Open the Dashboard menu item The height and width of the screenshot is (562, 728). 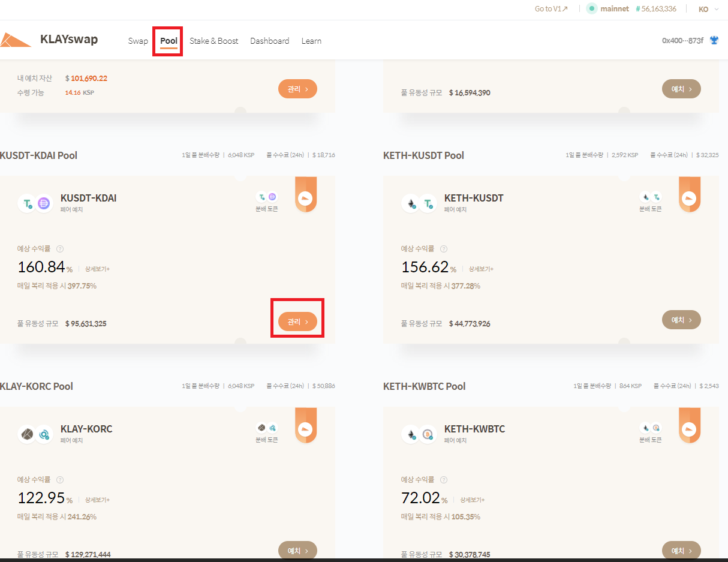pos(270,41)
